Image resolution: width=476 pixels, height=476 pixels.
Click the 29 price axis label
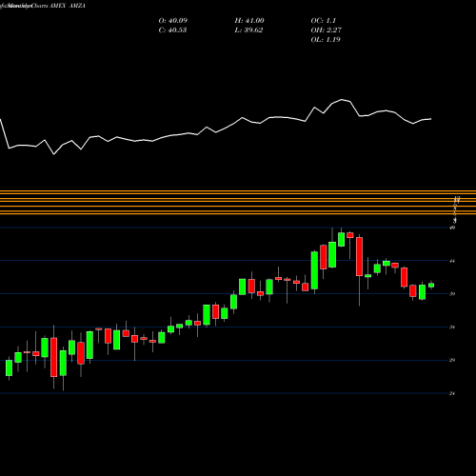click(x=452, y=360)
